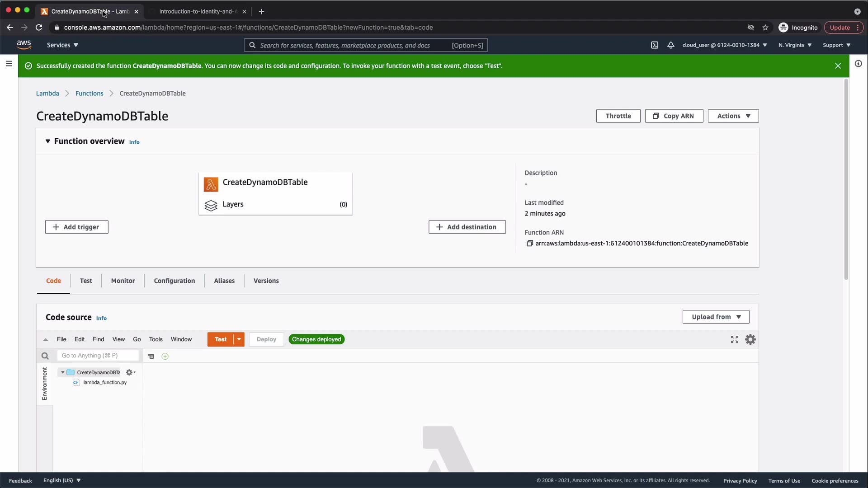Collapse the Function overview section
The width and height of the screenshot is (868, 488).
coord(47,141)
